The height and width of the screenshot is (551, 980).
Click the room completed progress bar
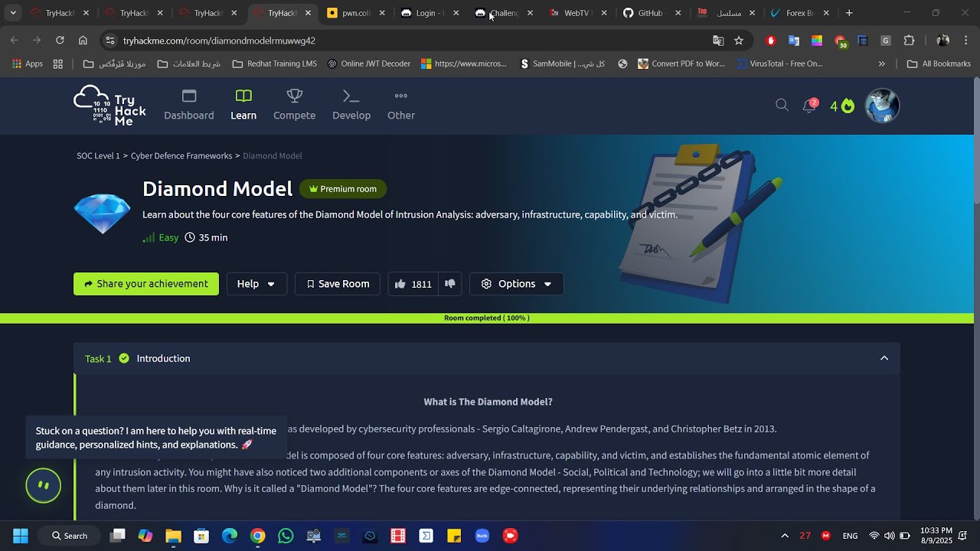(x=487, y=318)
